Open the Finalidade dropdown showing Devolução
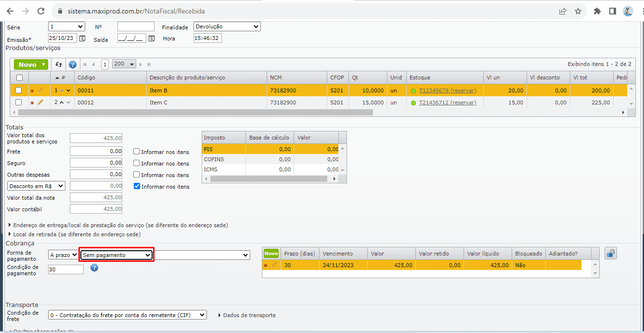 (227, 27)
